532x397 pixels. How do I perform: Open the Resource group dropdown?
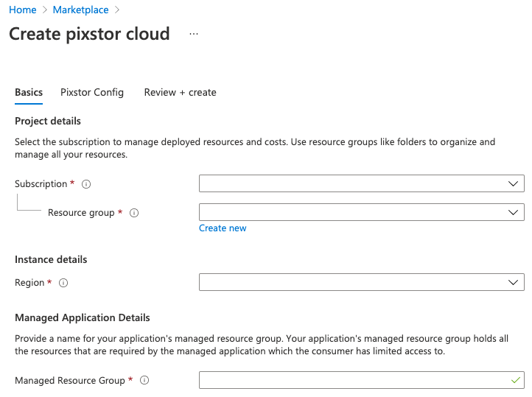pos(361,212)
